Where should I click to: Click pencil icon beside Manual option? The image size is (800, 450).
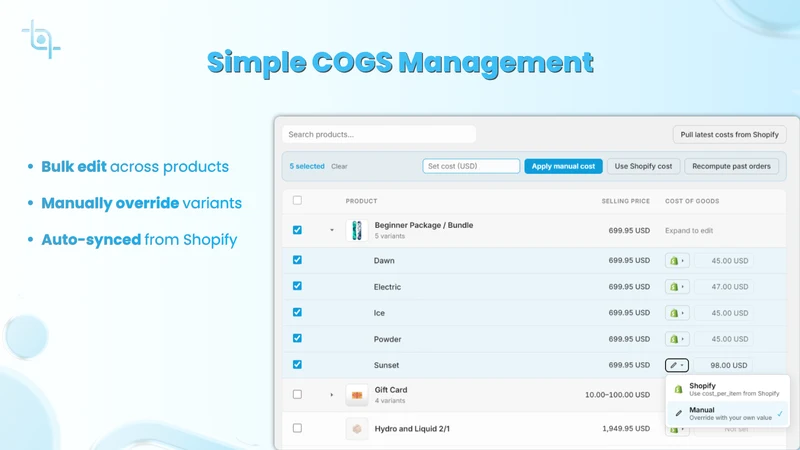pos(678,413)
